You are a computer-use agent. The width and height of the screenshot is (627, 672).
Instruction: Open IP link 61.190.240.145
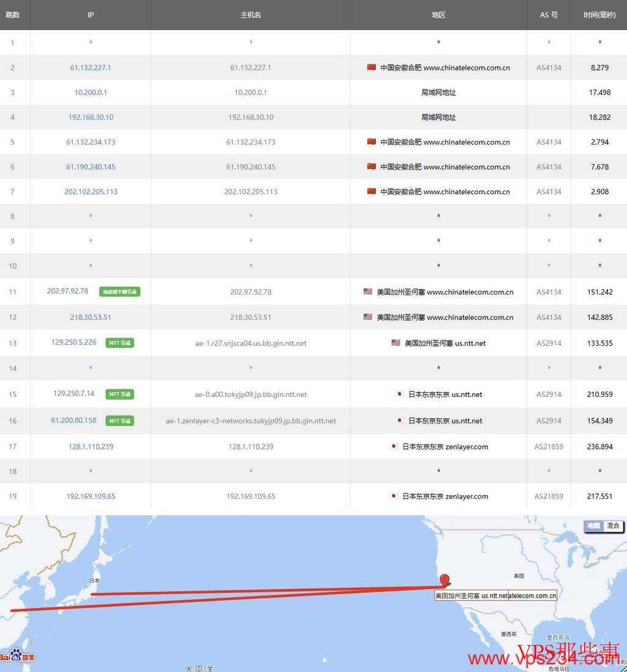point(91,167)
